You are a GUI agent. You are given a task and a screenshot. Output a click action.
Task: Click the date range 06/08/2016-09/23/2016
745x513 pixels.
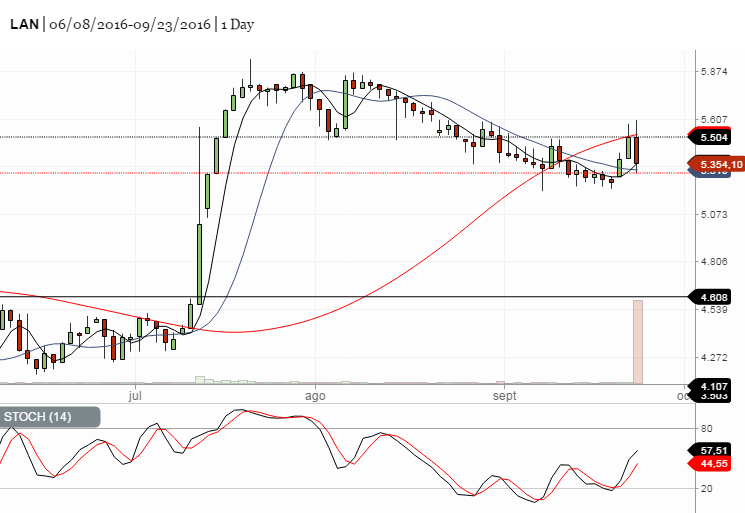pyautogui.click(x=130, y=25)
